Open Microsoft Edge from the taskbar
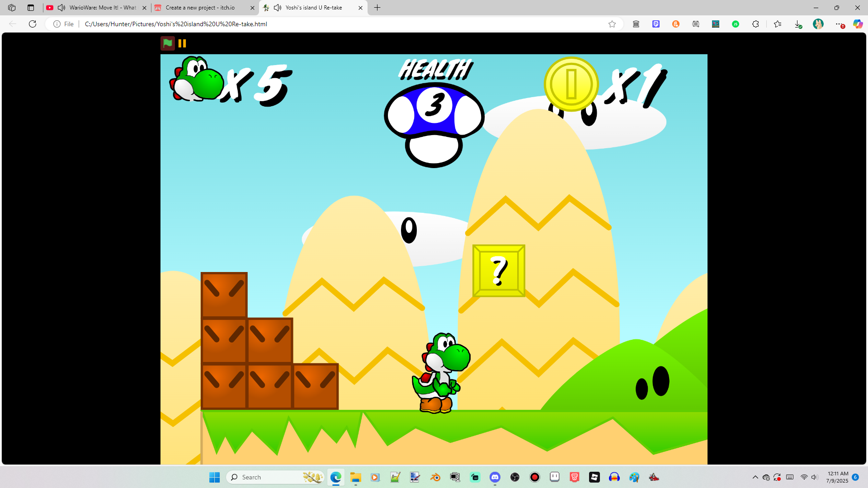This screenshot has width=868, height=488. coord(335,477)
